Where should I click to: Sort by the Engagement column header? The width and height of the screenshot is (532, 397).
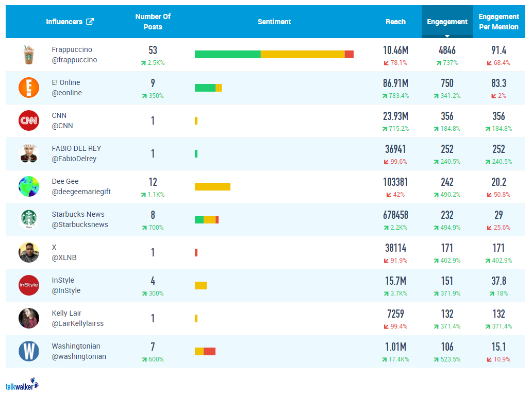click(447, 22)
